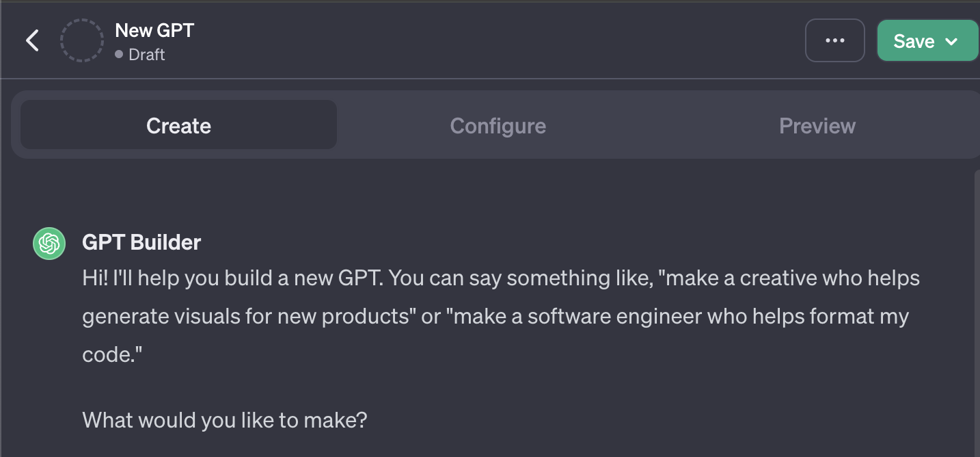Click "What would you like to make?" text
Viewport: 980px width, 457px height.
225,419
